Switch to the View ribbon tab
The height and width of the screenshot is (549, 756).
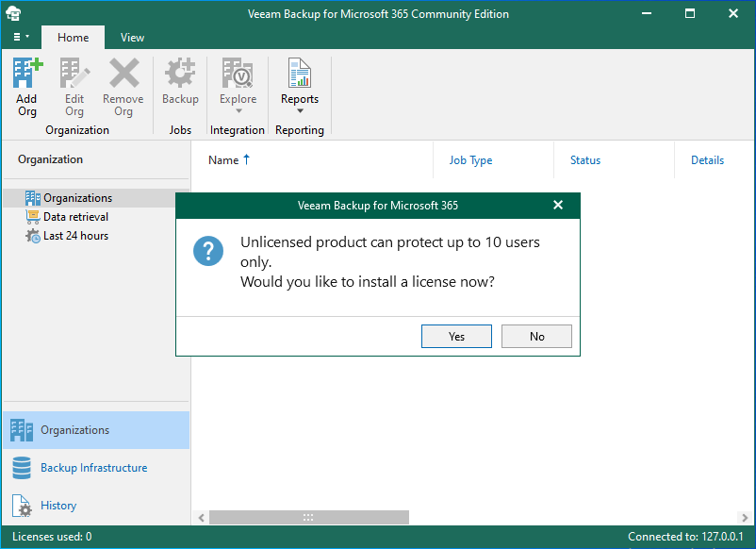(132, 37)
